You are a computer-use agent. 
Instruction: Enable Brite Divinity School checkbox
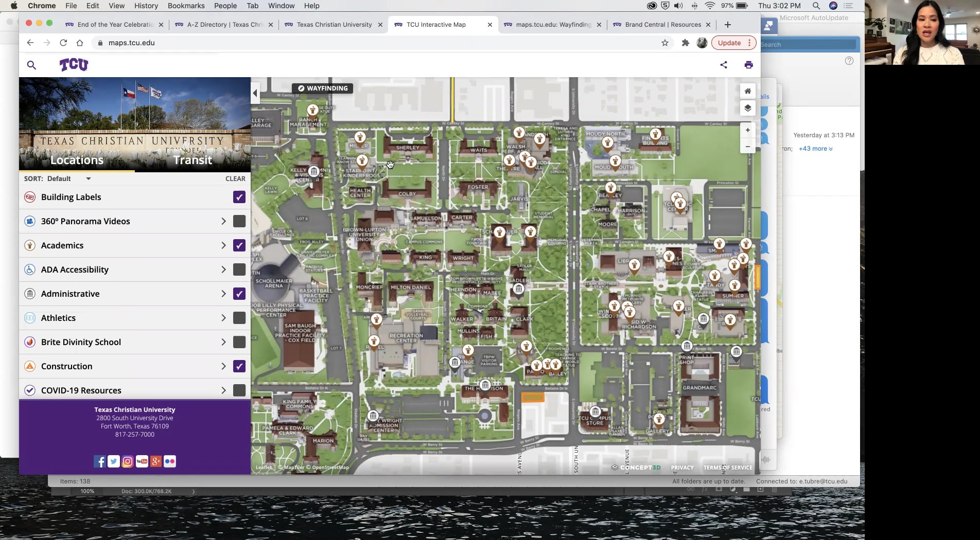click(239, 342)
